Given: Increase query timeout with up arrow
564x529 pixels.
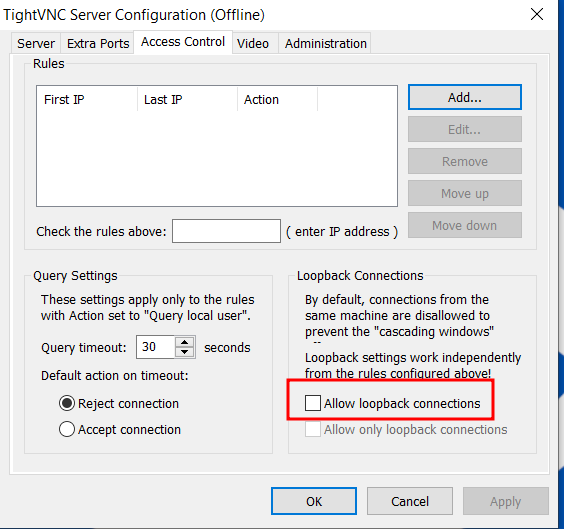Looking at the screenshot, I should tap(185, 342).
